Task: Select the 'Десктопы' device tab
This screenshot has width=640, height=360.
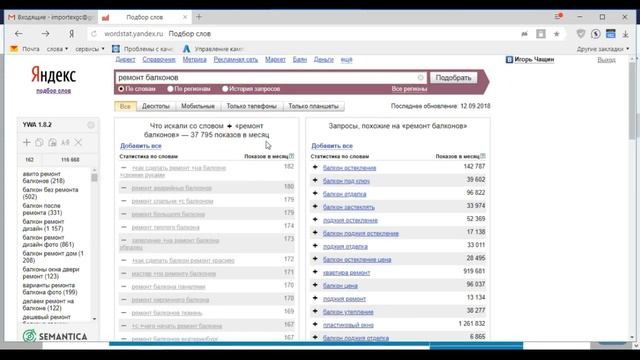Action: pyautogui.click(x=156, y=106)
